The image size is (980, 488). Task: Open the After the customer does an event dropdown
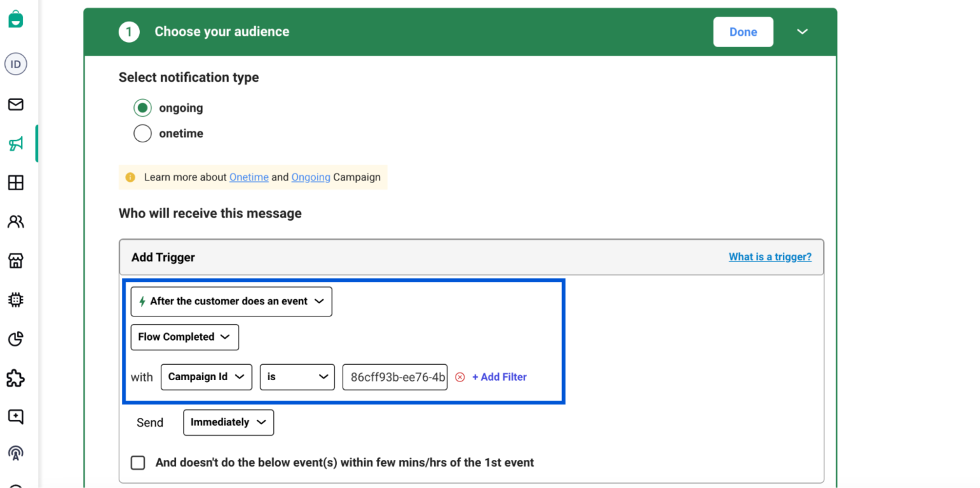click(x=231, y=301)
